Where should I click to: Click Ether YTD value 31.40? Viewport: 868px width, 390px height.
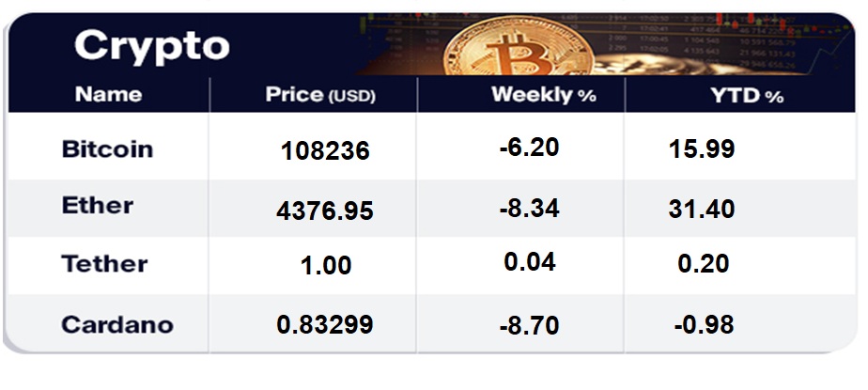coord(701,208)
